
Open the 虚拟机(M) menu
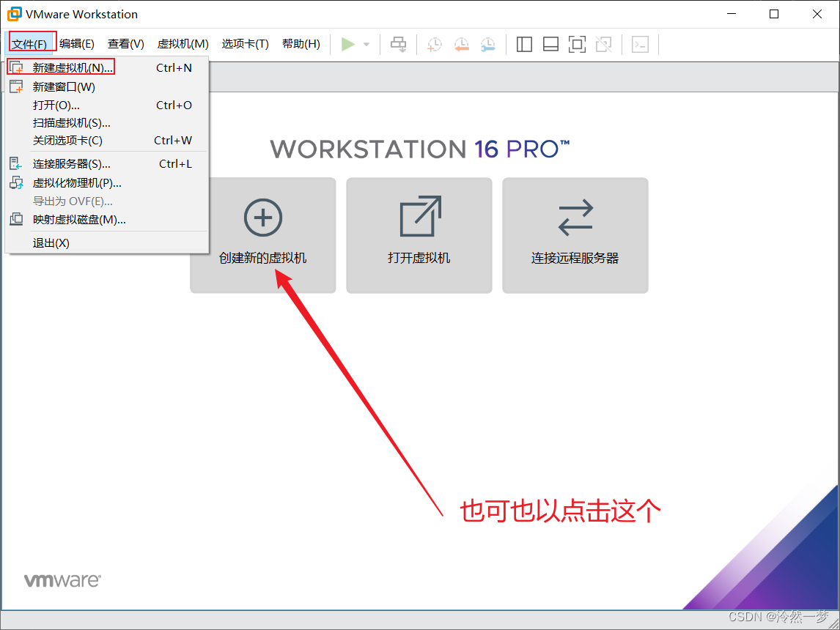click(183, 44)
